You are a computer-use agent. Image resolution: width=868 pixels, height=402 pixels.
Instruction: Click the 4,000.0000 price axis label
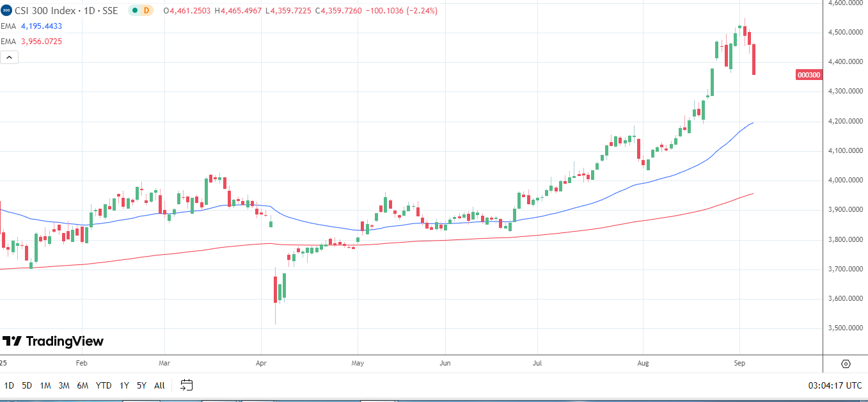coord(845,181)
